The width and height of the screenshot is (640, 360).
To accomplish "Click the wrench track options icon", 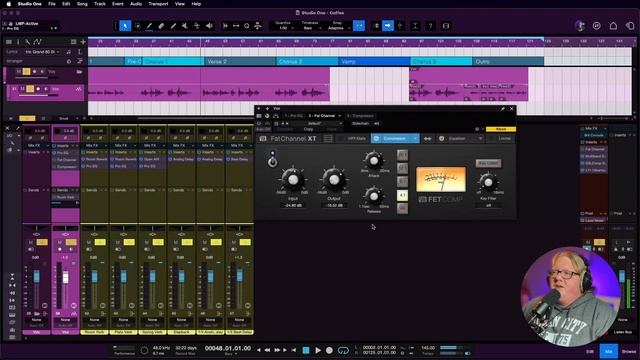I will pos(27,42).
